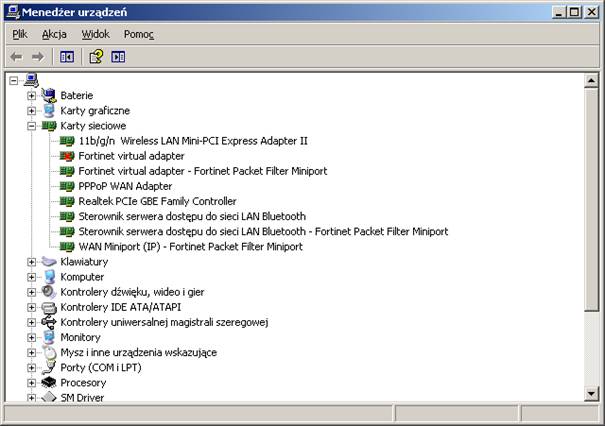
Task: Expand the Monitory category
Action: [x=32, y=337]
